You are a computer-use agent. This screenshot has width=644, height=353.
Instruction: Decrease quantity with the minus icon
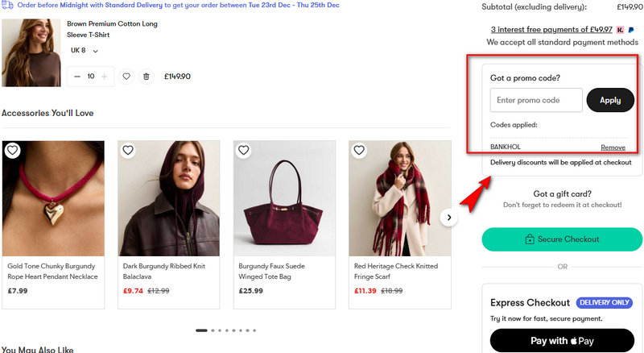77,77
